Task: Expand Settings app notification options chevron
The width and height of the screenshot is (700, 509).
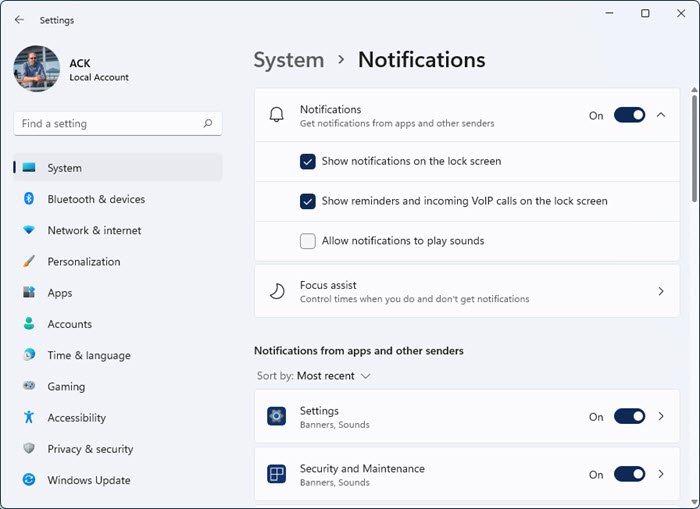Action: [x=661, y=417]
